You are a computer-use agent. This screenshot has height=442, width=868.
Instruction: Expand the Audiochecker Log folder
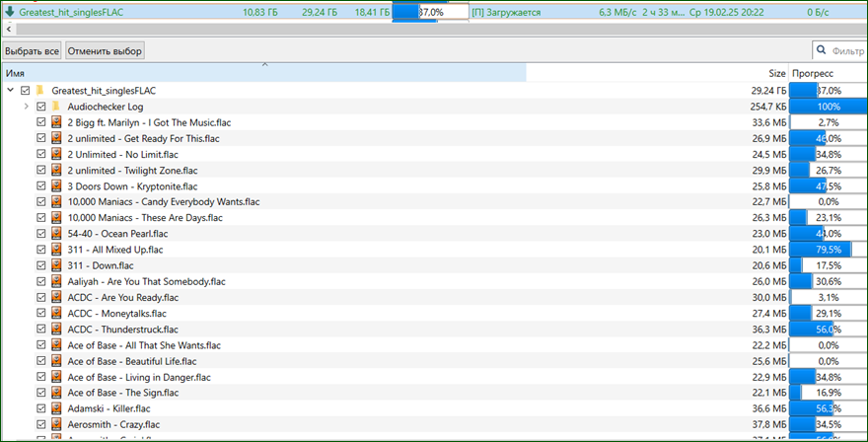point(26,107)
